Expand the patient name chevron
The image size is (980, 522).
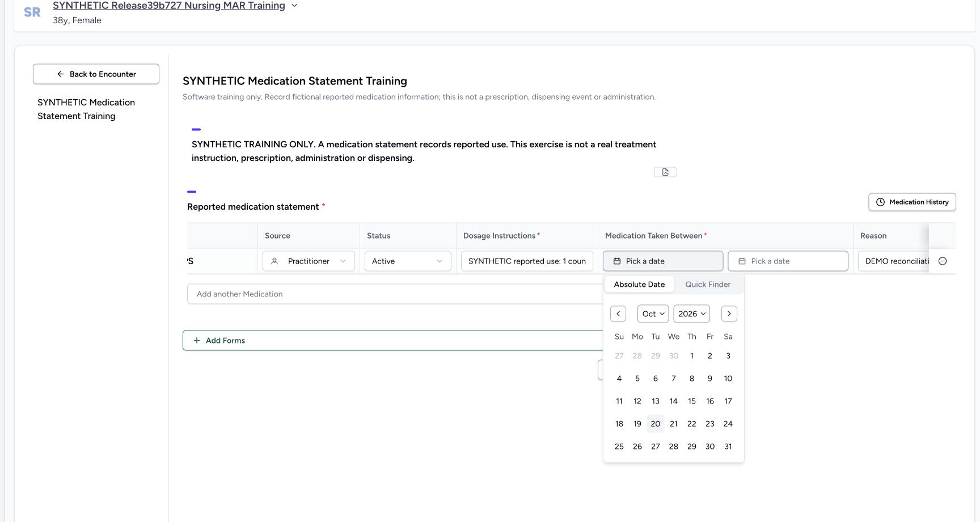point(294,6)
